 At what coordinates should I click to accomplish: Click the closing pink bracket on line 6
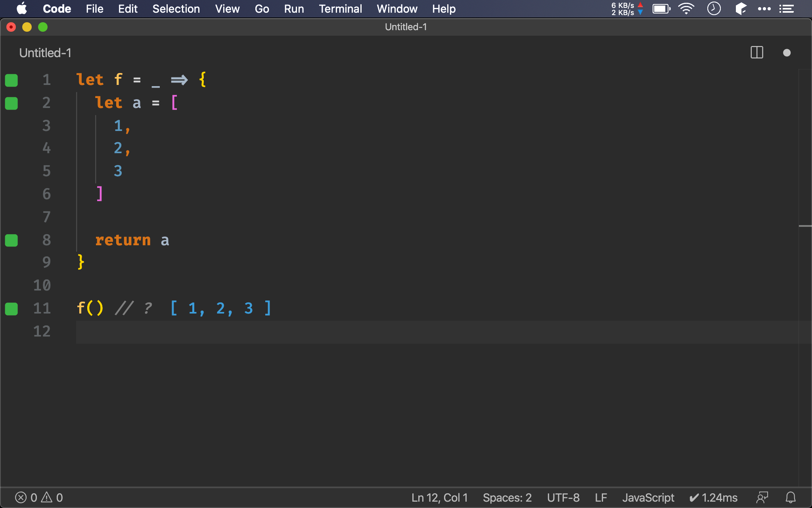100,194
